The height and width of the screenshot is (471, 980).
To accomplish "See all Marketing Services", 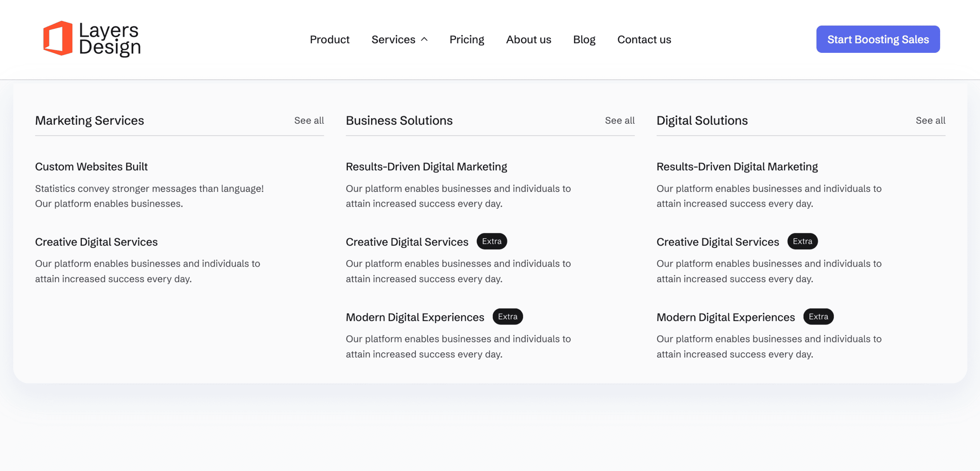I will (309, 121).
